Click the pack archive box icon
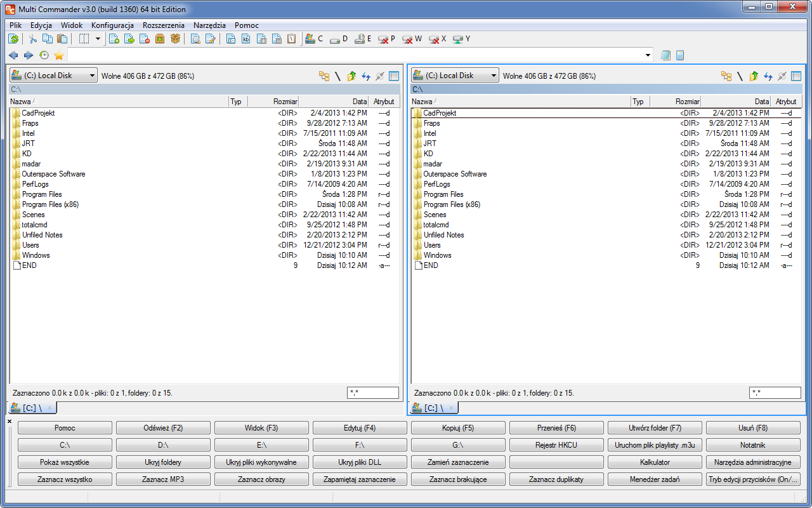This screenshot has height=508, width=812. (160, 39)
